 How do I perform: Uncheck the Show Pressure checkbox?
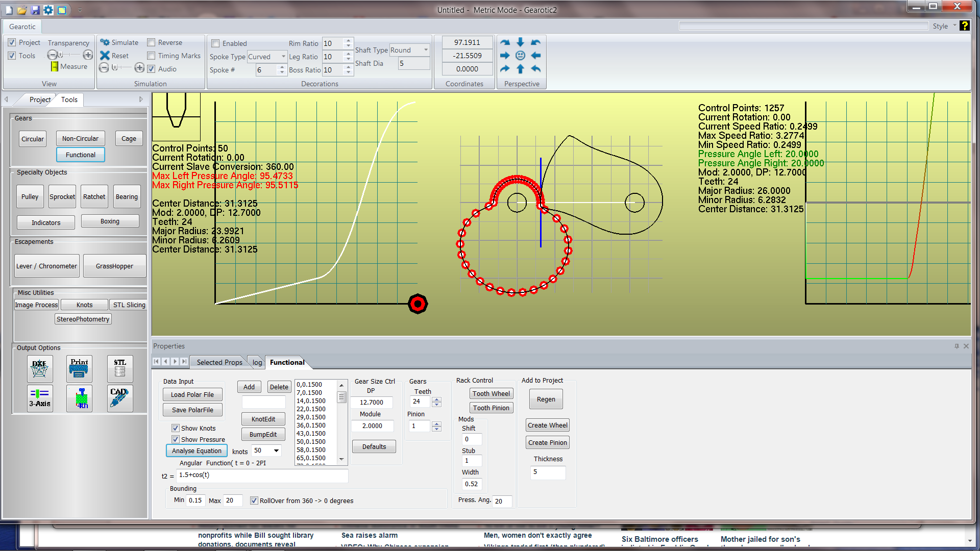176,439
